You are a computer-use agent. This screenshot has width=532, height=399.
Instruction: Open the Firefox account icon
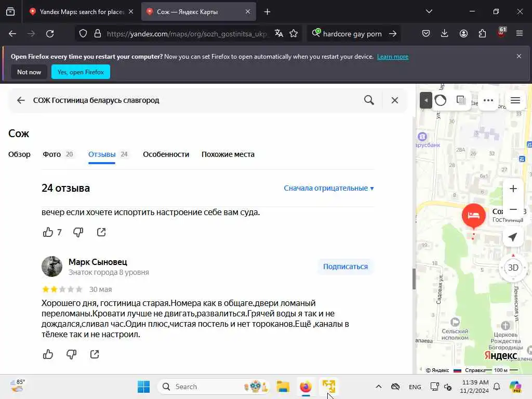[463, 34]
